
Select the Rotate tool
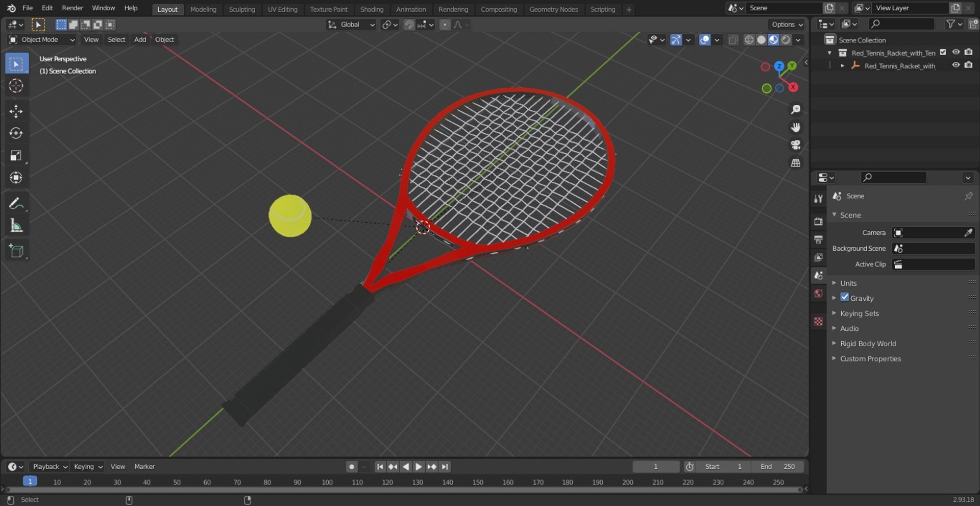16,133
